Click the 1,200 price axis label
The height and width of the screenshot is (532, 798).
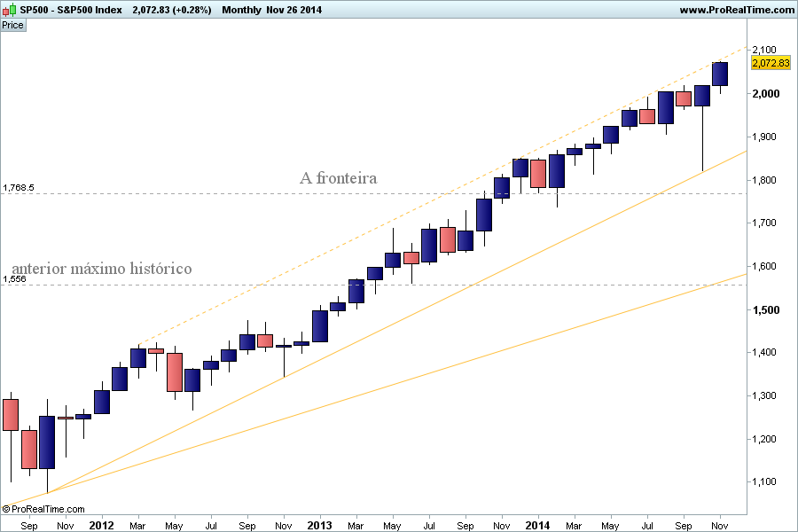pyautogui.click(x=764, y=438)
